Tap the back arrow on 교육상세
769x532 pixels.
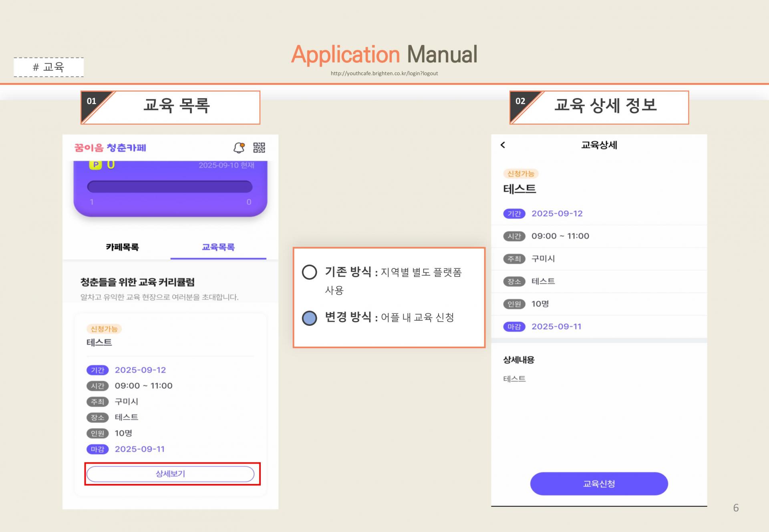(503, 145)
